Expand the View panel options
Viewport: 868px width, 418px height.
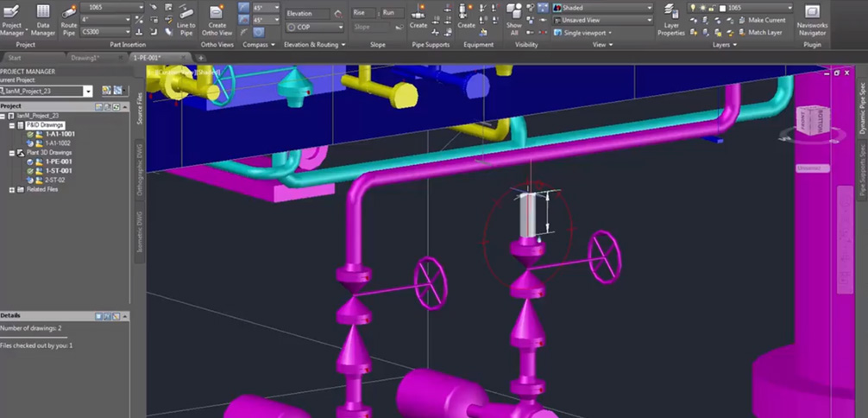(x=601, y=45)
